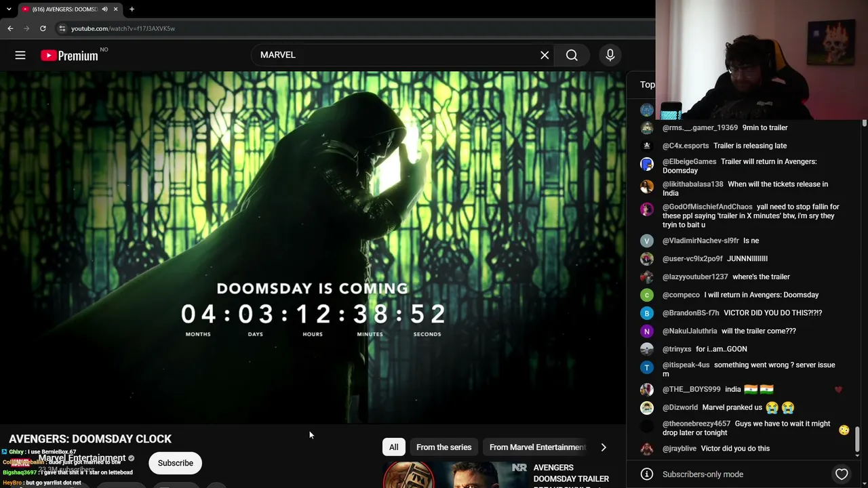Open @Dizworld chat avatar
The height and width of the screenshot is (488, 868).
point(647,408)
